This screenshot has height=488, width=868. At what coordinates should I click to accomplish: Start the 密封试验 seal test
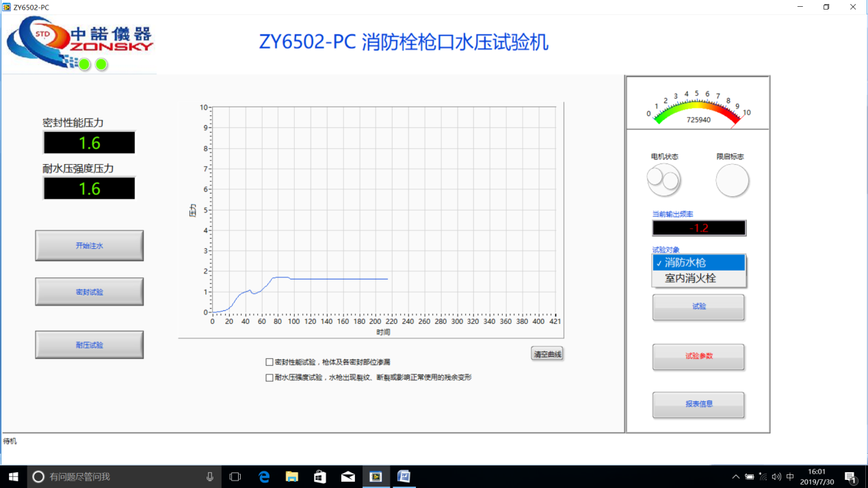click(89, 291)
